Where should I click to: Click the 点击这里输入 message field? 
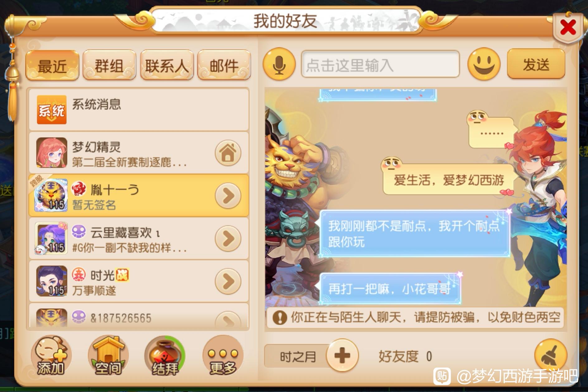(380, 64)
